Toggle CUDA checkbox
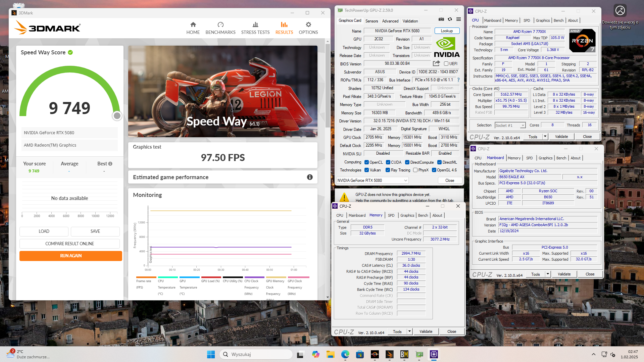The image size is (644, 362). click(x=388, y=162)
